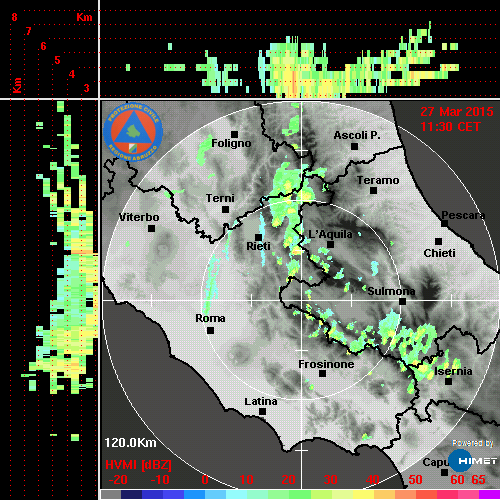The image size is (500, 500).
Task: Click the 8 km height axis label
Action: (14, 17)
